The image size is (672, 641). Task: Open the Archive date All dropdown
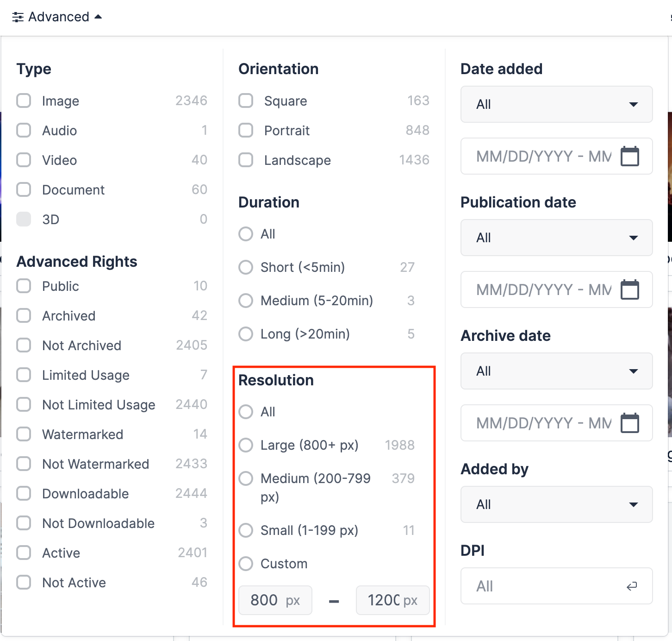click(x=556, y=371)
